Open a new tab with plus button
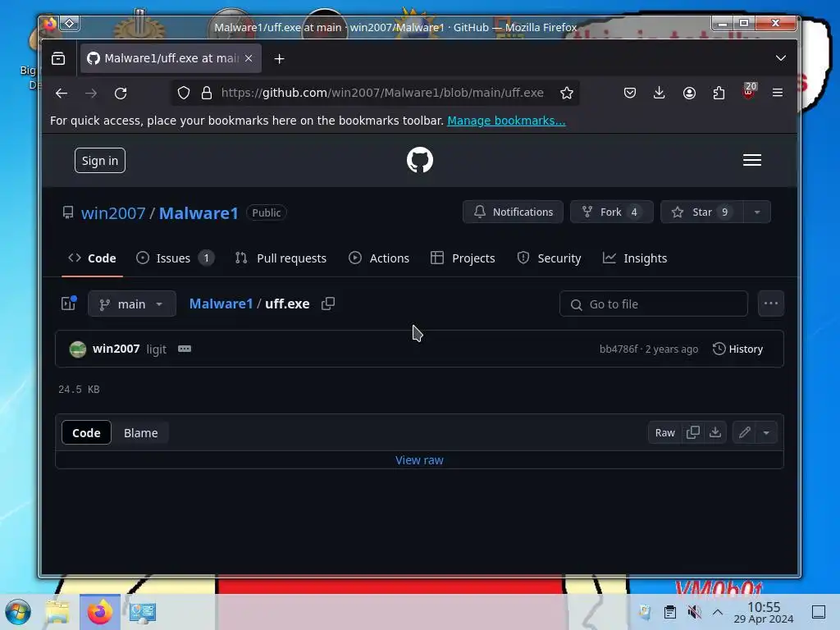Screen dimensions: 840x630 (x=279, y=59)
